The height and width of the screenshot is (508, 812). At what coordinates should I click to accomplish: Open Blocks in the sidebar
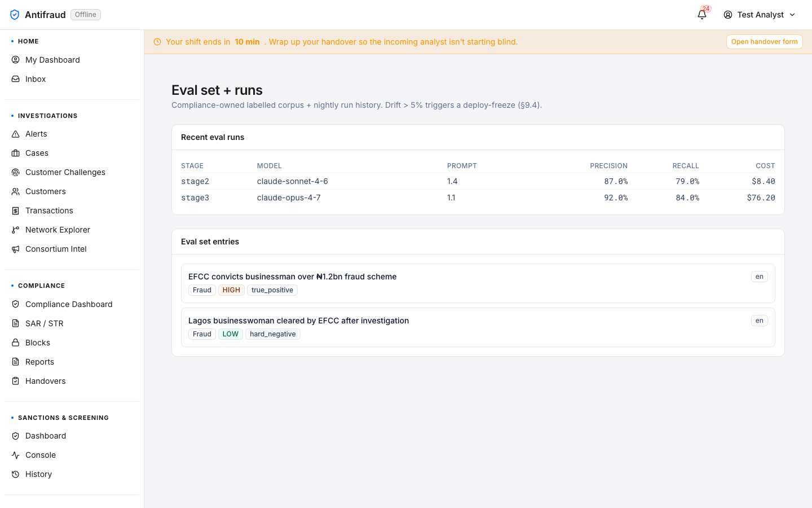coord(72,343)
